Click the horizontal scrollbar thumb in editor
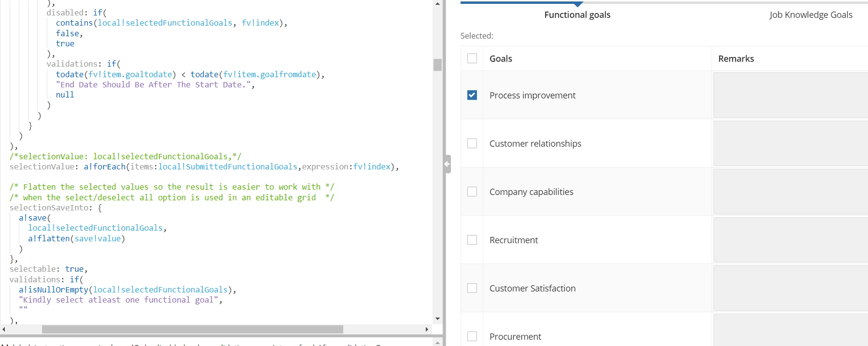 point(193,329)
